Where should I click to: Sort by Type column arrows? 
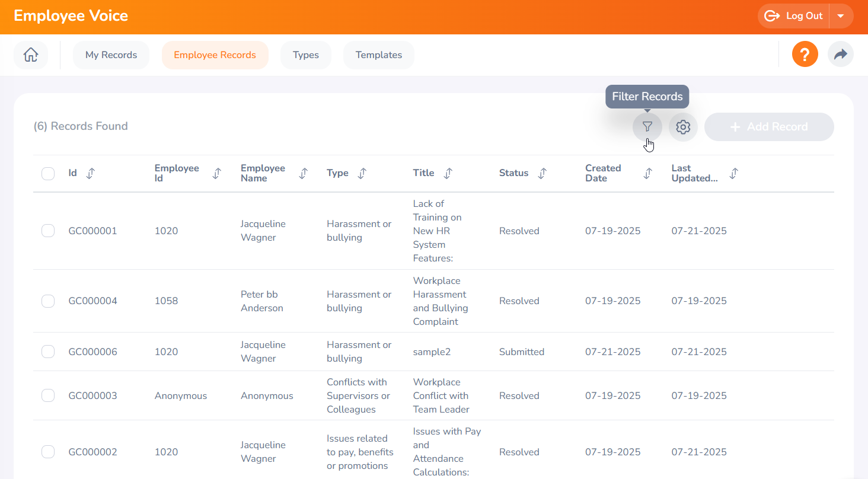coord(362,173)
